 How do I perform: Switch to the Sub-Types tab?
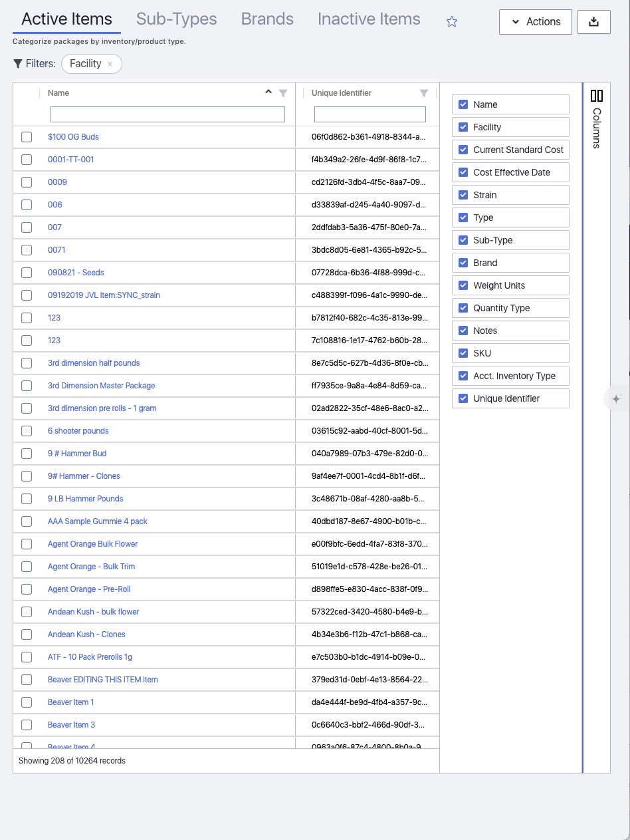(176, 19)
